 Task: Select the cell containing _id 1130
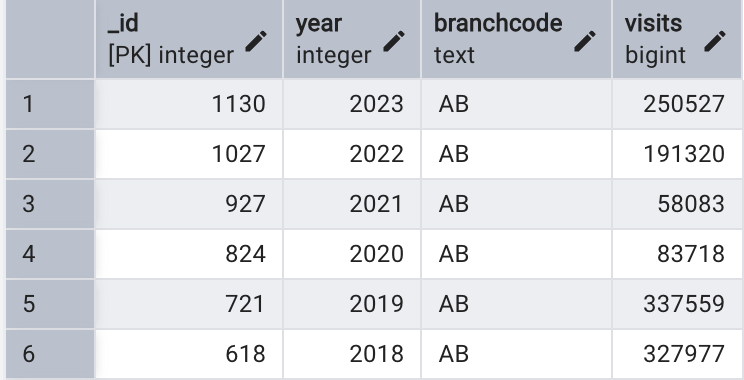point(189,104)
